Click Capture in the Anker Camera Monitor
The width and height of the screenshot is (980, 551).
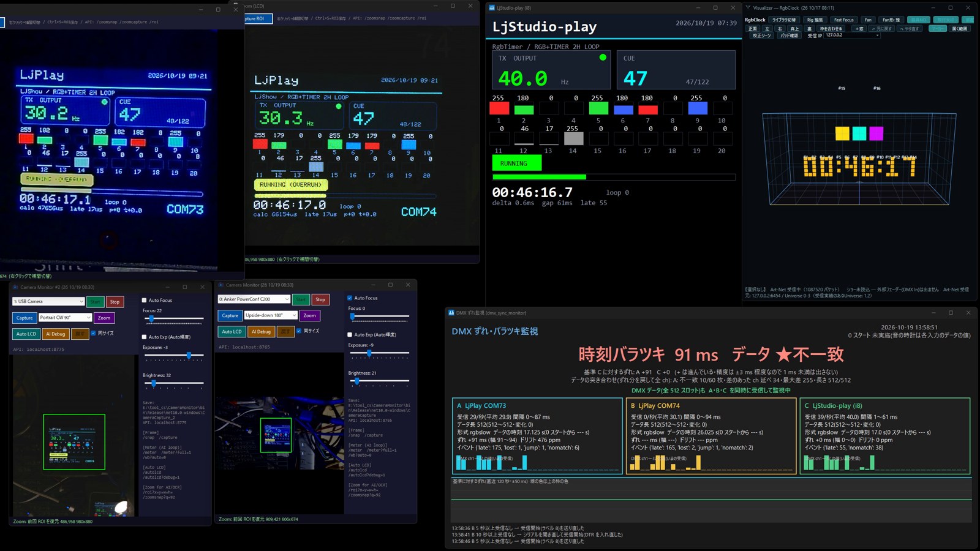[230, 315]
